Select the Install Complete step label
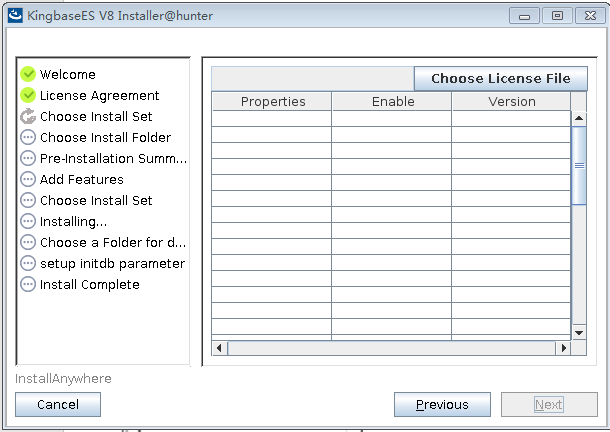This screenshot has width=610, height=432. click(89, 284)
